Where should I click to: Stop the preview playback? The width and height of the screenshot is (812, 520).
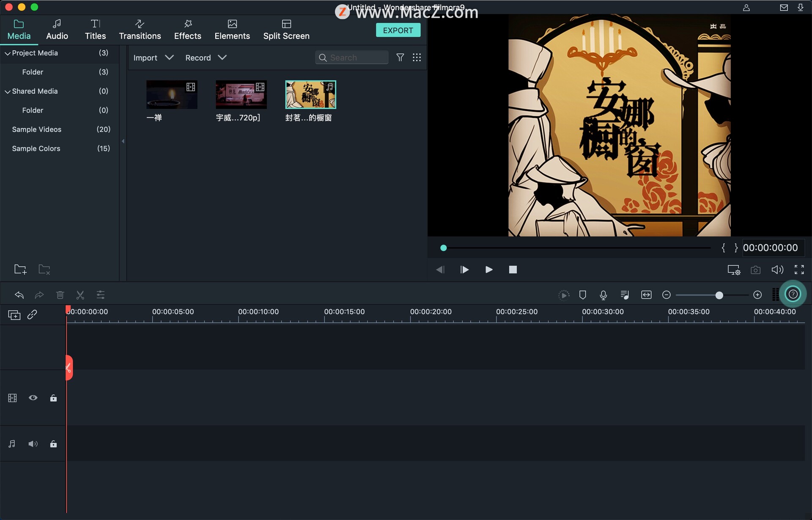513,270
